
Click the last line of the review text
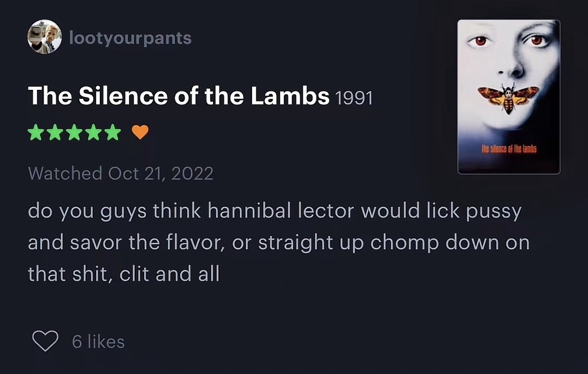point(124,274)
